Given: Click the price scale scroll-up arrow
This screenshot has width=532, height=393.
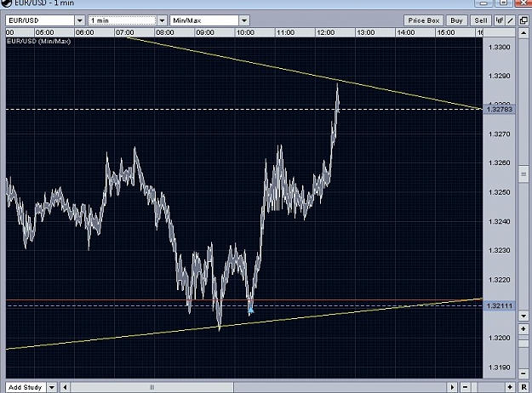Looking at the screenshot, I should coord(523,33).
